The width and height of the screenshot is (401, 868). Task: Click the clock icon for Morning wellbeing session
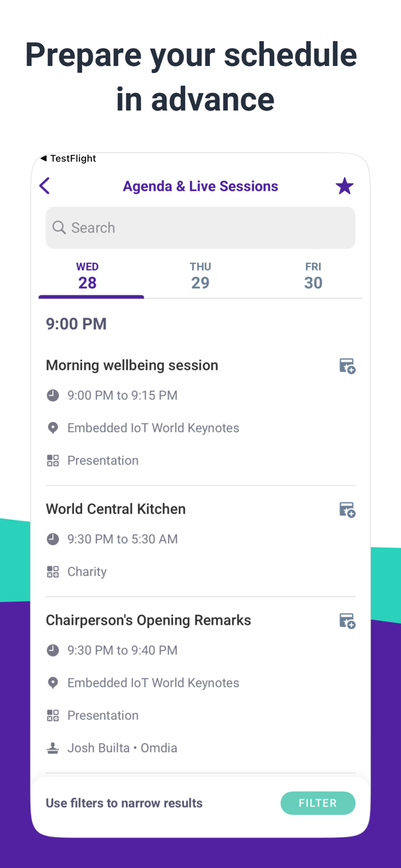click(53, 395)
